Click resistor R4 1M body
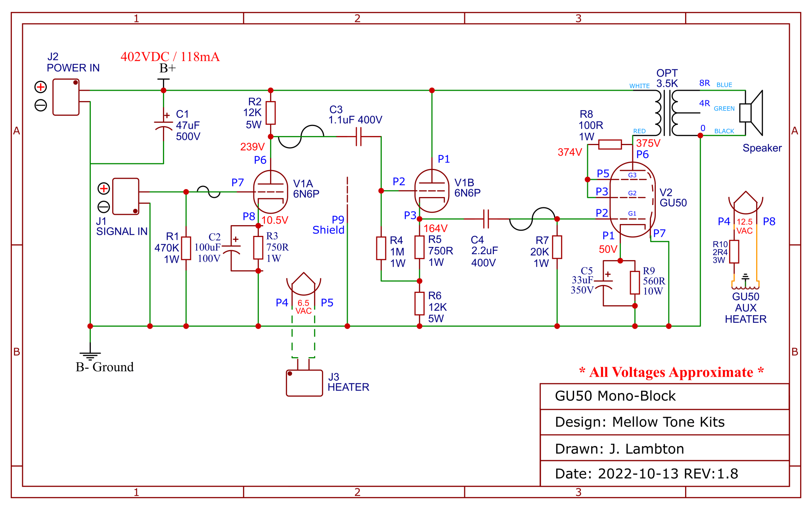The height and width of the screenshot is (509, 812). click(381, 248)
